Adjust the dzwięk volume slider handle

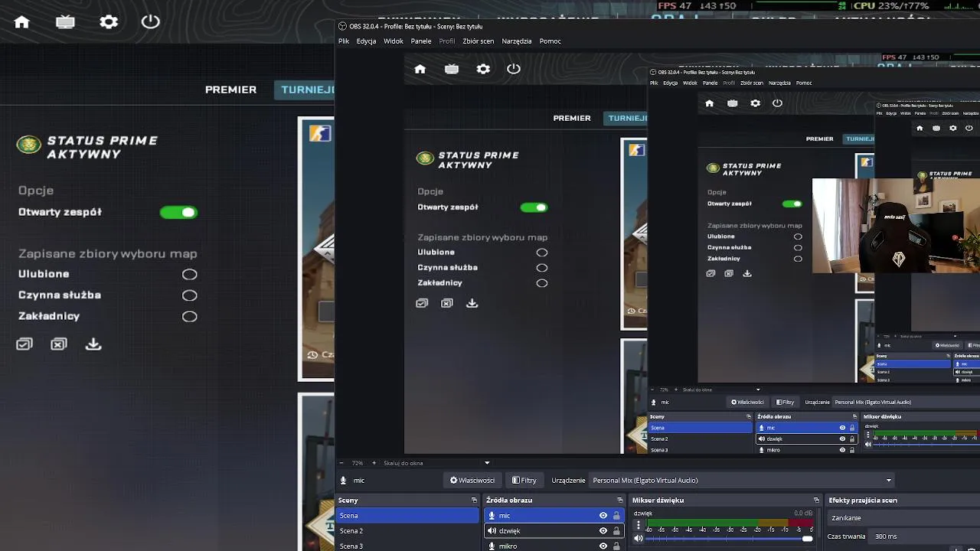pyautogui.click(x=807, y=539)
